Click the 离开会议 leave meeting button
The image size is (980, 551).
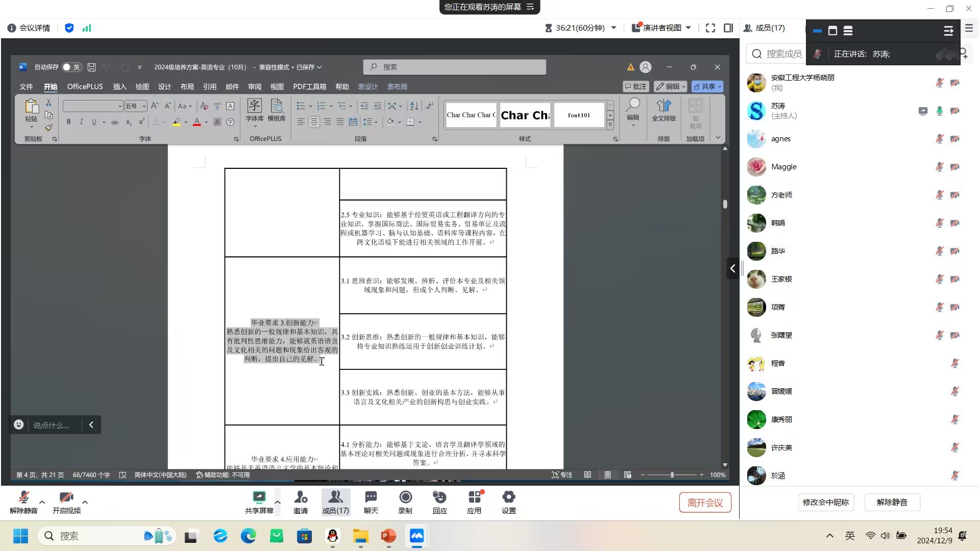705,503
